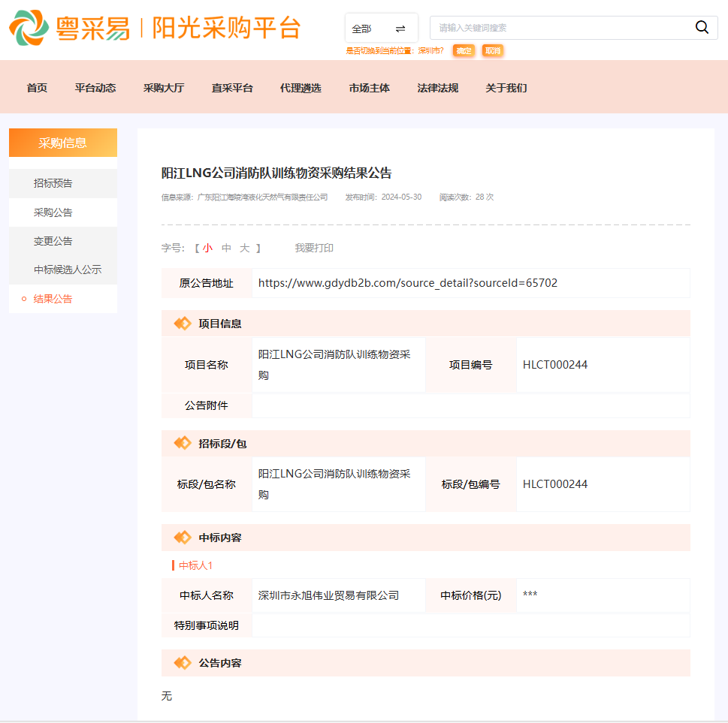The image size is (728, 723).
Task: Set font size to 大
Action: (x=245, y=248)
